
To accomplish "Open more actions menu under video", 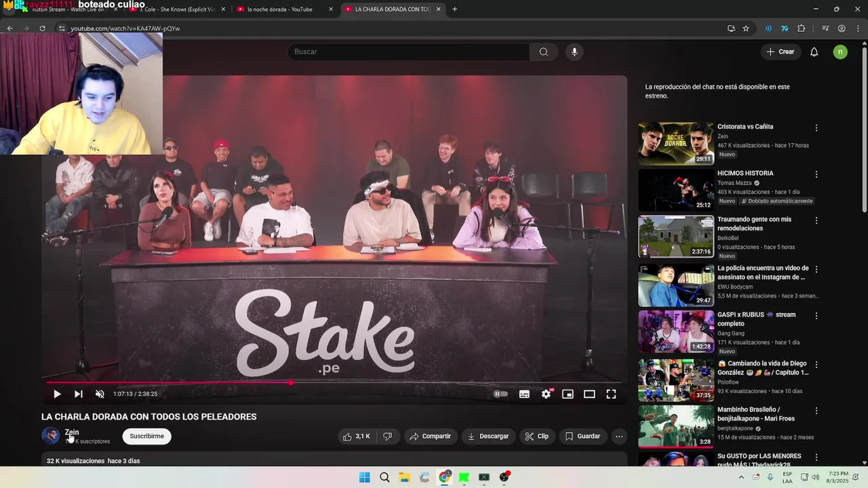I will [x=619, y=436].
